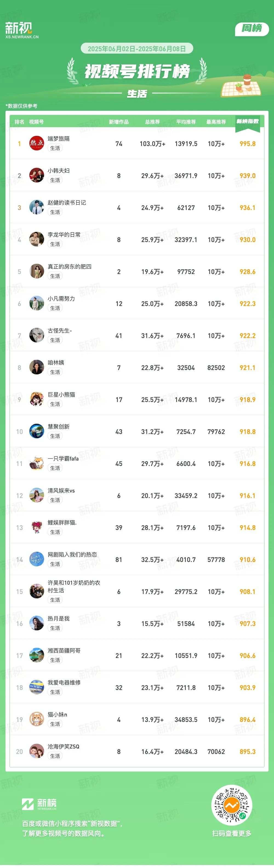274x868 pixels.
Task: Click the 总推荐 column header
Action: pyautogui.click(x=152, y=122)
